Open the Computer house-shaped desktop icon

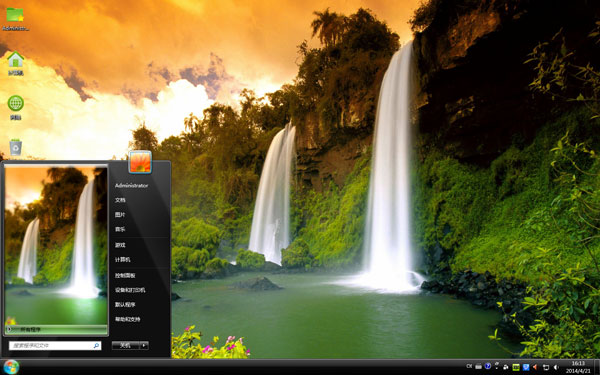15,63
